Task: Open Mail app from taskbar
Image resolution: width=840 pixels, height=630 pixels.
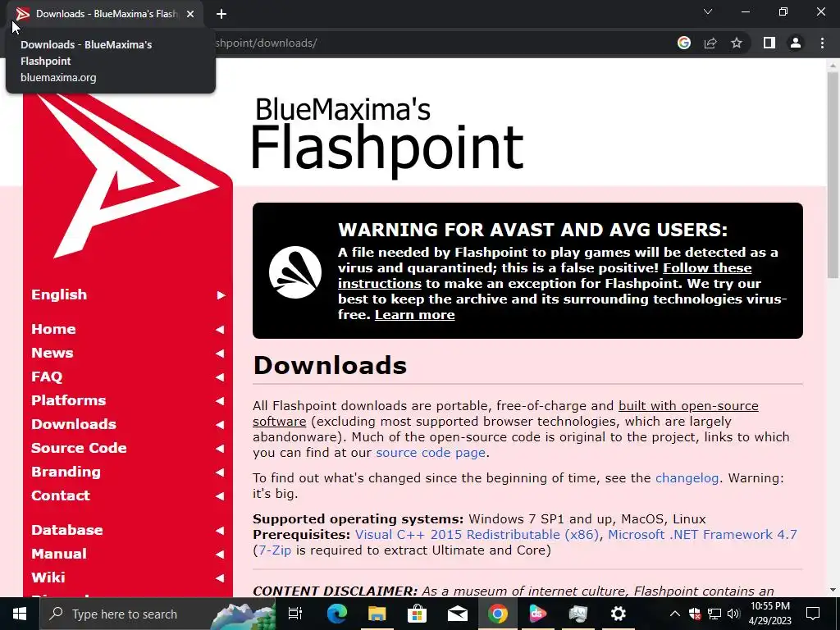Action: click(x=458, y=614)
